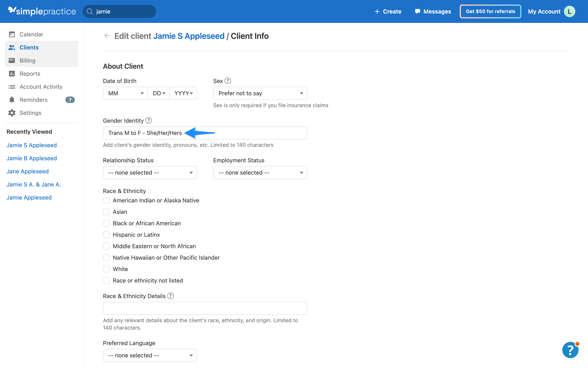Open Jane Appleseed from Recently Viewed

pos(27,171)
